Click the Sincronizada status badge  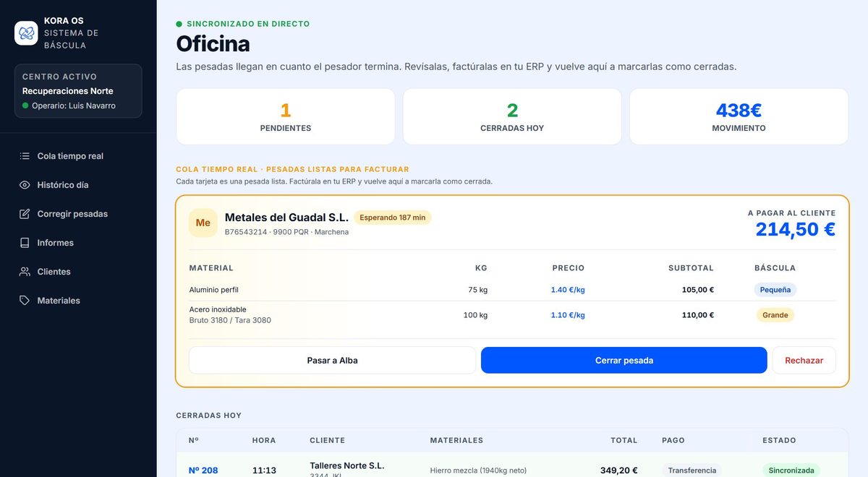click(791, 470)
